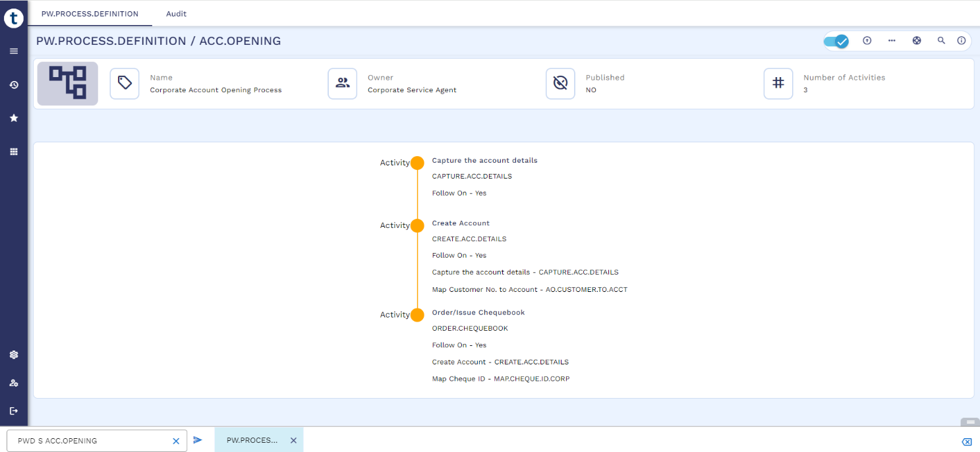Viewport: 980px width, 452px height.
Task: Click the logout icon in the sidebar
Action: (x=13, y=410)
